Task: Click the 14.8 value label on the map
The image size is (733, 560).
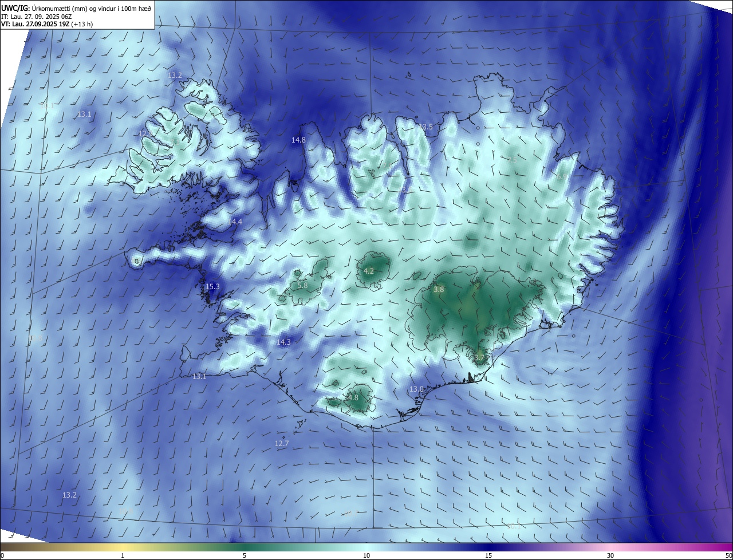Action: [298, 140]
